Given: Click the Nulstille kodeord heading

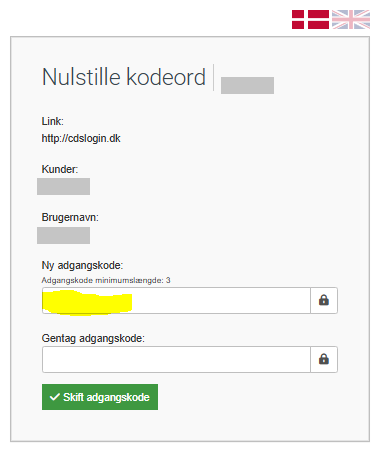Looking at the screenshot, I should 124,77.
